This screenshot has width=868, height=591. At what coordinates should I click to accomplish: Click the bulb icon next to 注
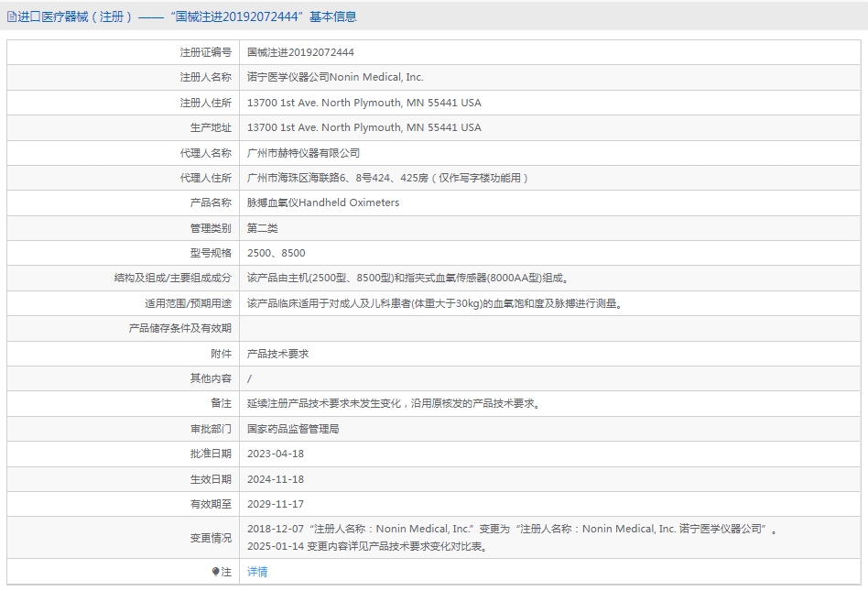pos(216,572)
